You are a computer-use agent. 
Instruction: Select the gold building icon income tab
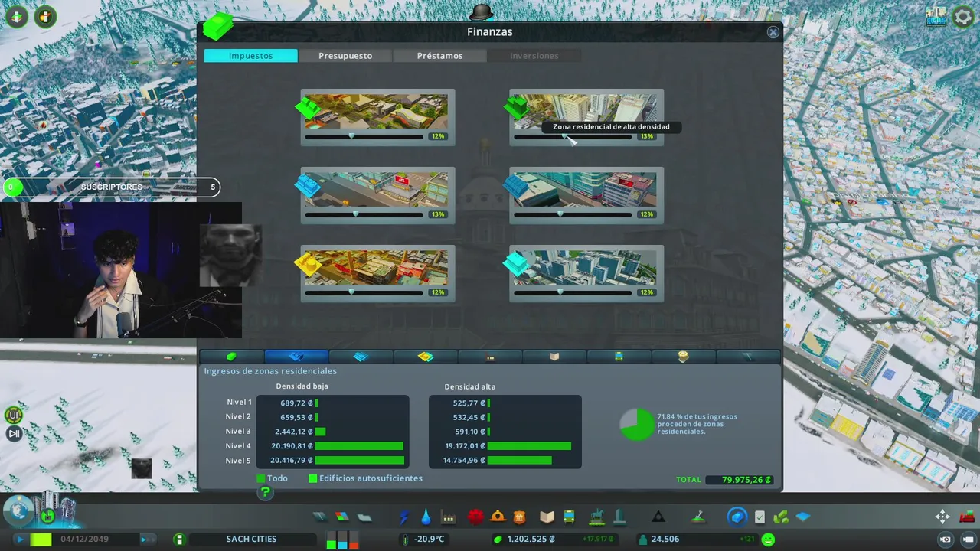[x=683, y=357]
